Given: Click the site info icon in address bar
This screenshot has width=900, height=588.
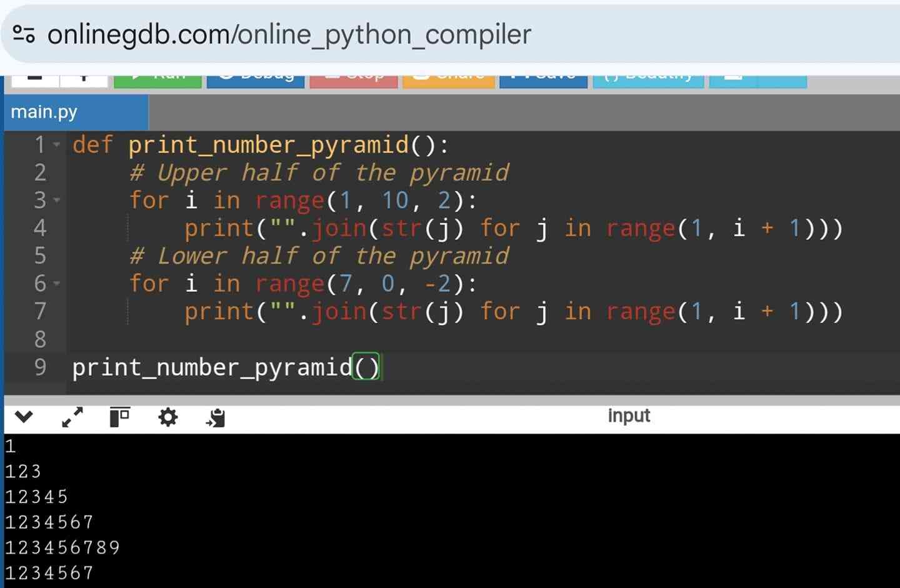Looking at the screenshot, I should coord(24,34).
